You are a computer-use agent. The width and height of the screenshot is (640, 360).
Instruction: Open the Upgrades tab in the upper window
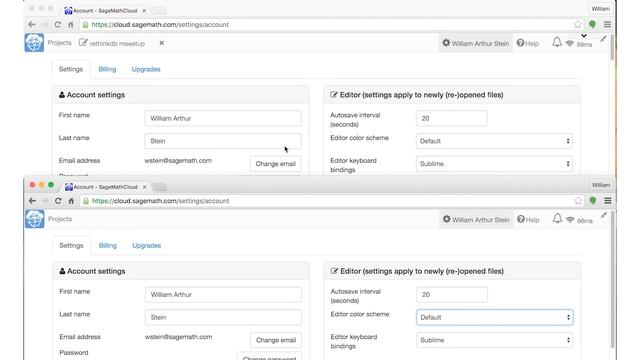146,69
